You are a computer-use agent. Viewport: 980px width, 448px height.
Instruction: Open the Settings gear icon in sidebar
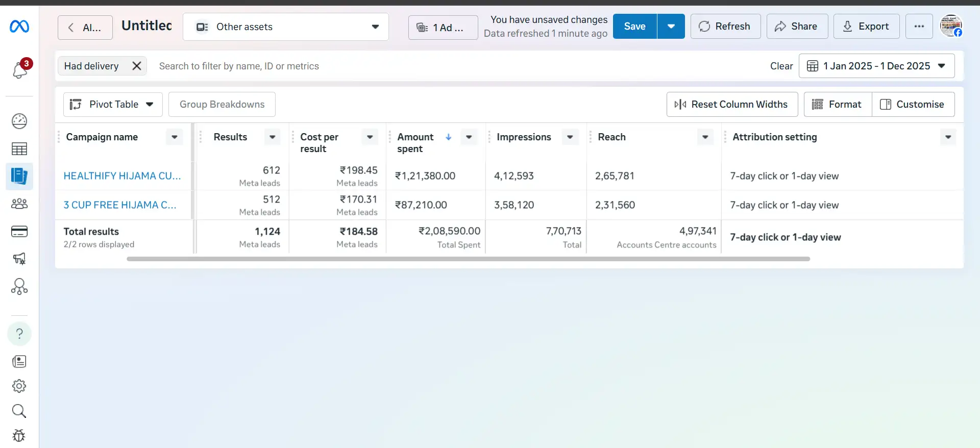point(19,386)
